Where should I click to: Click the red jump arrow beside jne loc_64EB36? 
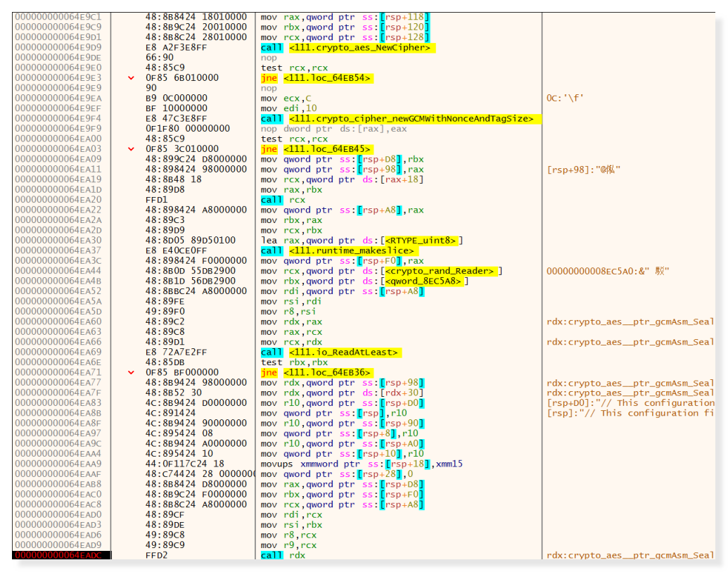(x=131, y=372)
